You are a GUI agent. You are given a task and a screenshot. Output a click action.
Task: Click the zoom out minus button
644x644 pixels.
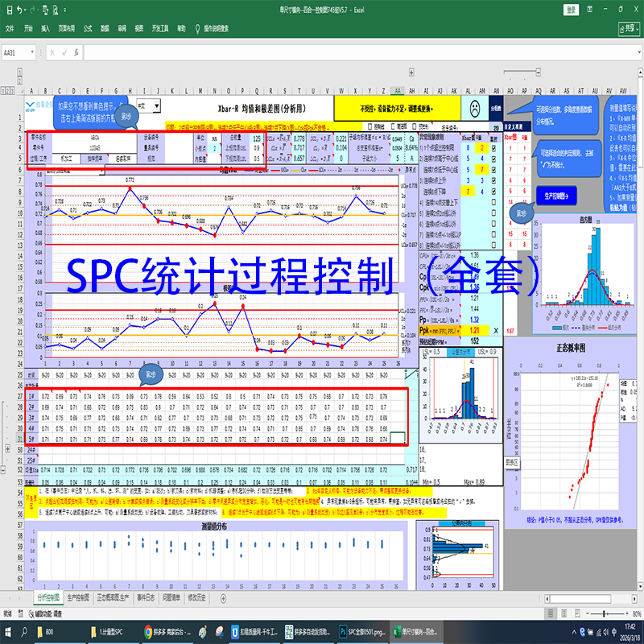point(588,613)
